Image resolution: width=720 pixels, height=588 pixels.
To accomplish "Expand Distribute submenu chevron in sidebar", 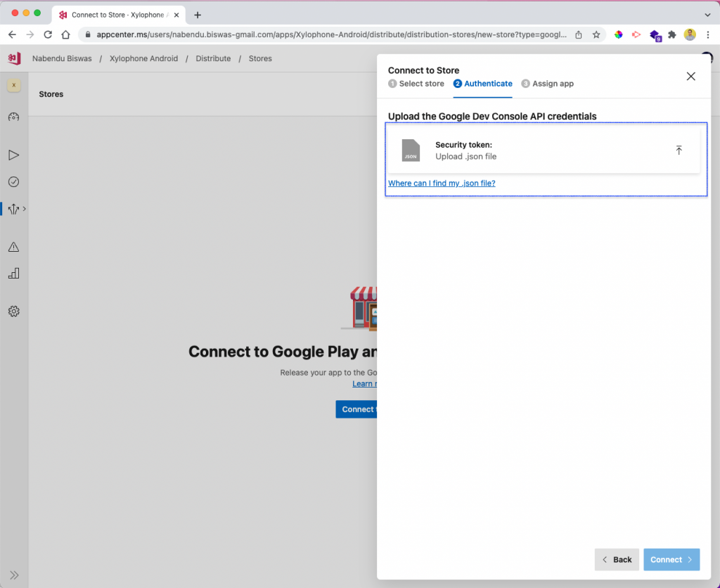I will pyautogui.click(x=25, y=209).
